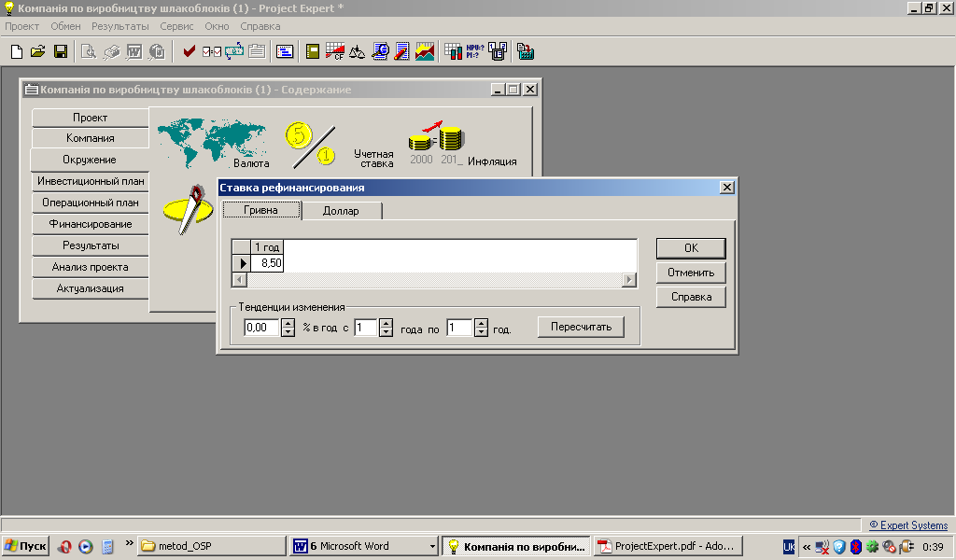
Task: Click the document with pencil toolbar icon
Action: click(x=401, y=51)
